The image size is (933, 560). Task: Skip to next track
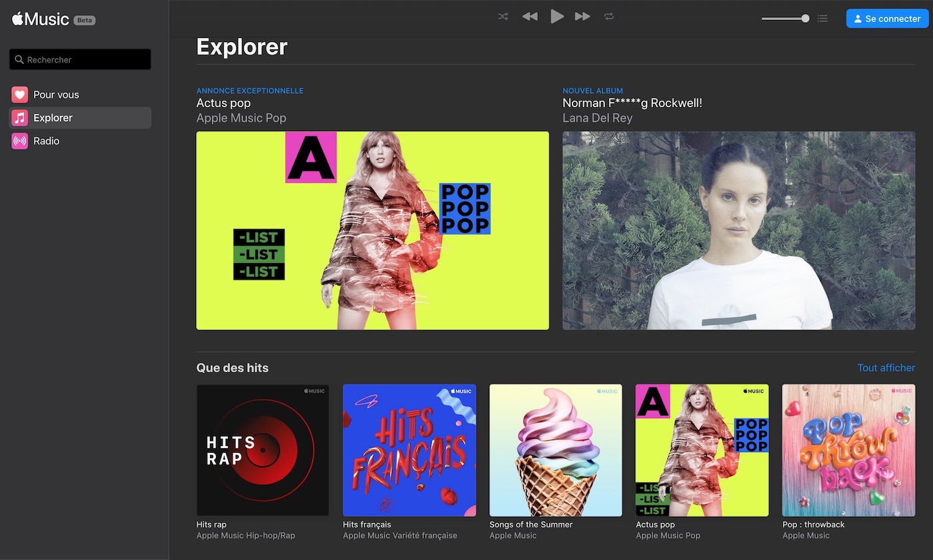(582, 17)
